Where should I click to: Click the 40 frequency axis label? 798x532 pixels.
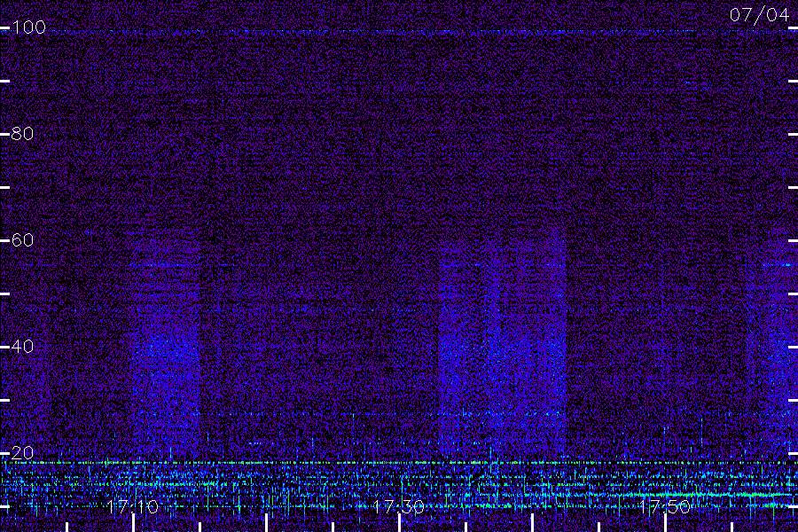pos(22,346)
